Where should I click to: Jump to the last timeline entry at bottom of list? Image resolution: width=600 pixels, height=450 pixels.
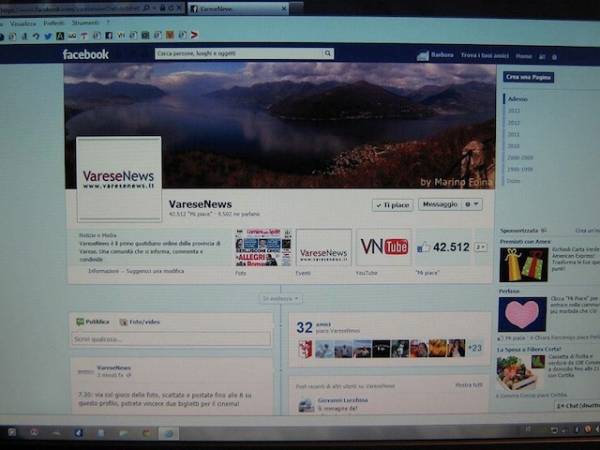click(x=514, y=181)
